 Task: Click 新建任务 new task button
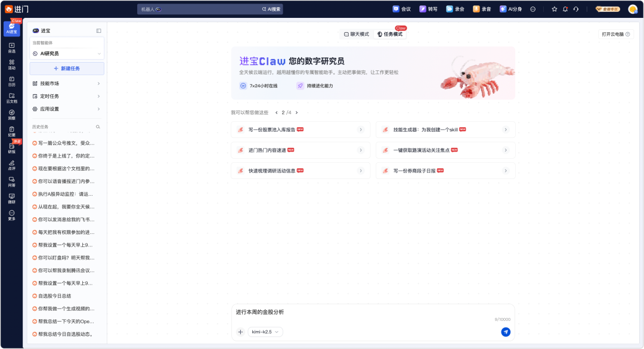[x=67, y=69]
